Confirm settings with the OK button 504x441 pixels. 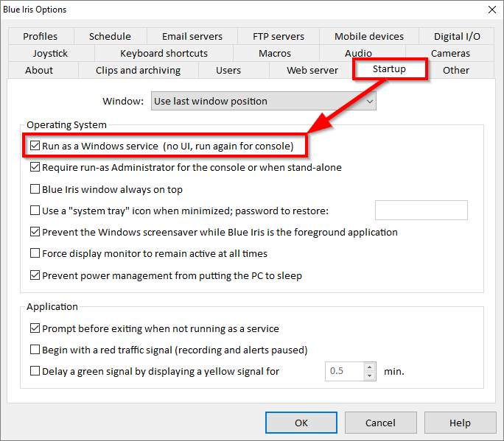(x=301, y=423)
